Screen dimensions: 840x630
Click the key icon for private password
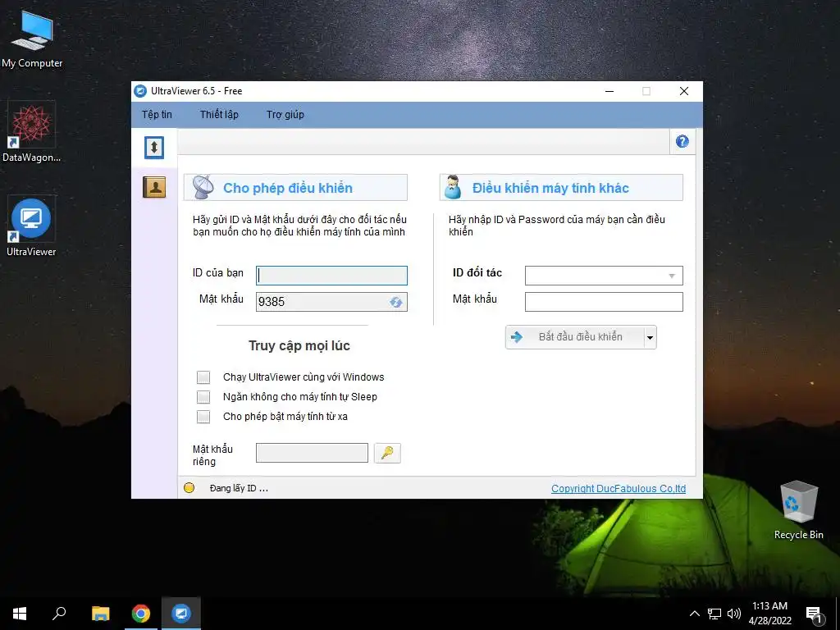coord(387,453)
